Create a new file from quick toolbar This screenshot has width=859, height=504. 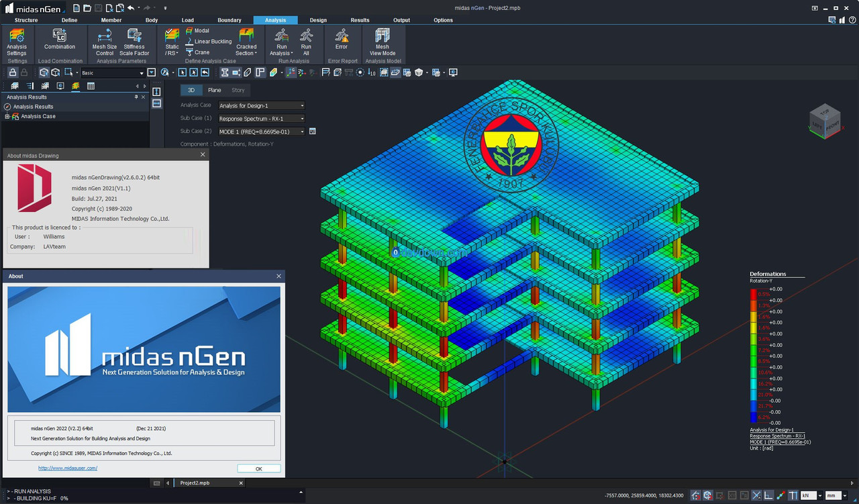(x=77, y=7)
